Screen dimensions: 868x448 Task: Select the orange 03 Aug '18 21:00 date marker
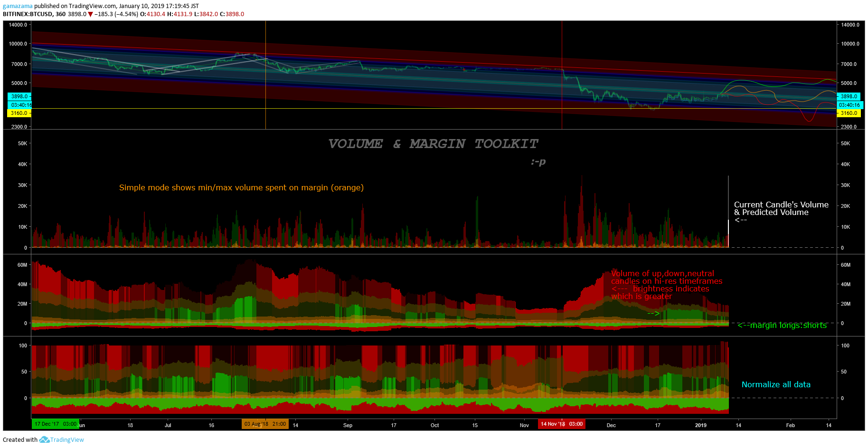coord(265,424)
